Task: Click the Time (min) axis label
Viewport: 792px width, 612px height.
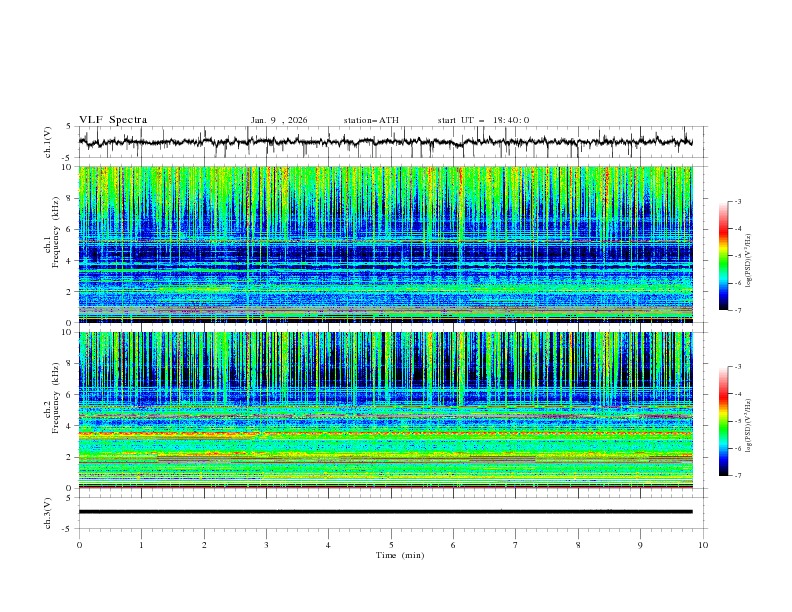Action: (400, 555)
